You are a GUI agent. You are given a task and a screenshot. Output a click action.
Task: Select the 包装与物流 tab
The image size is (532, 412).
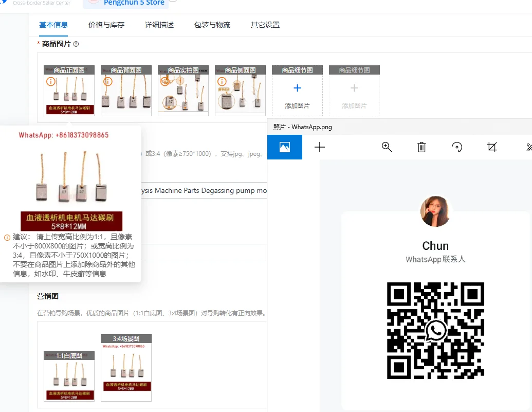pos(212,25)
